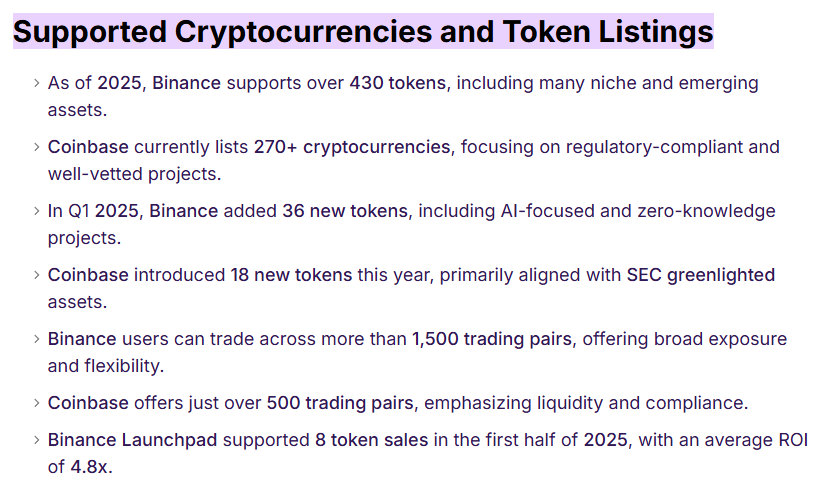Screen dimensions: 830x503
Task: Click the bold "1,500 trading pairs" text
Action: click(x=492, y=339)
